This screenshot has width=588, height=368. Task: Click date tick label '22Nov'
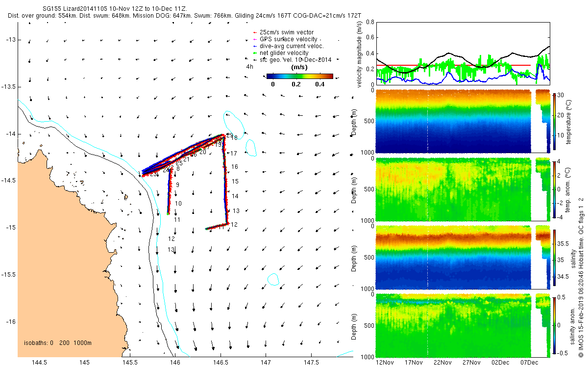[x=442, y=363]
